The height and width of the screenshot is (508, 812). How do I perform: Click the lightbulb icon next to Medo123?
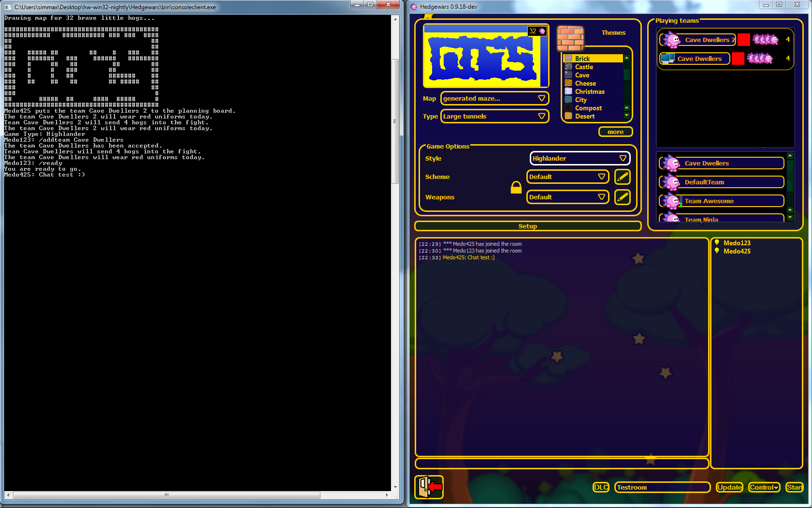[717, 243]
